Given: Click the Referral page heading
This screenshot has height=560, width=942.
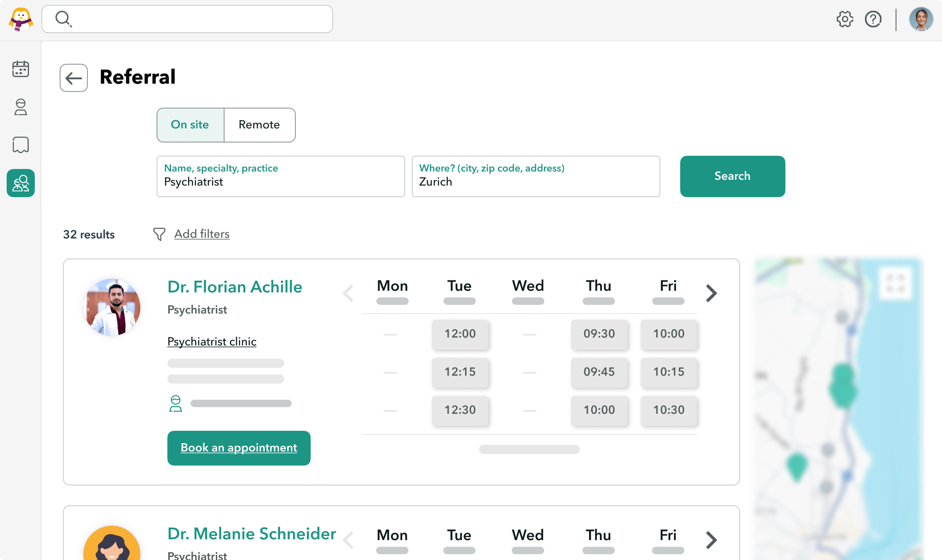Looking at the screenshot, I should click(x=138, y=77).
